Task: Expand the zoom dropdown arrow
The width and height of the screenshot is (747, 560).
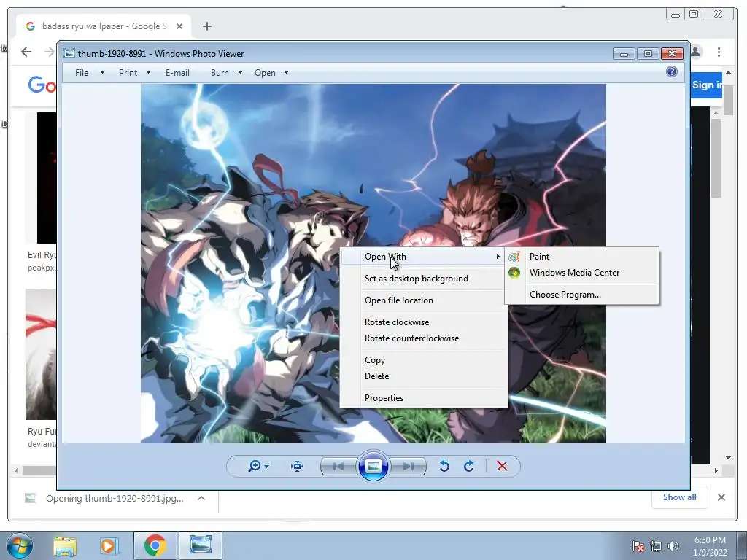Action: coord(267,466)
